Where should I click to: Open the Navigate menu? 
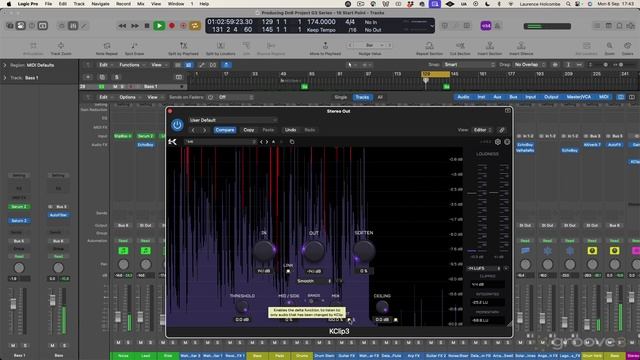100,4
